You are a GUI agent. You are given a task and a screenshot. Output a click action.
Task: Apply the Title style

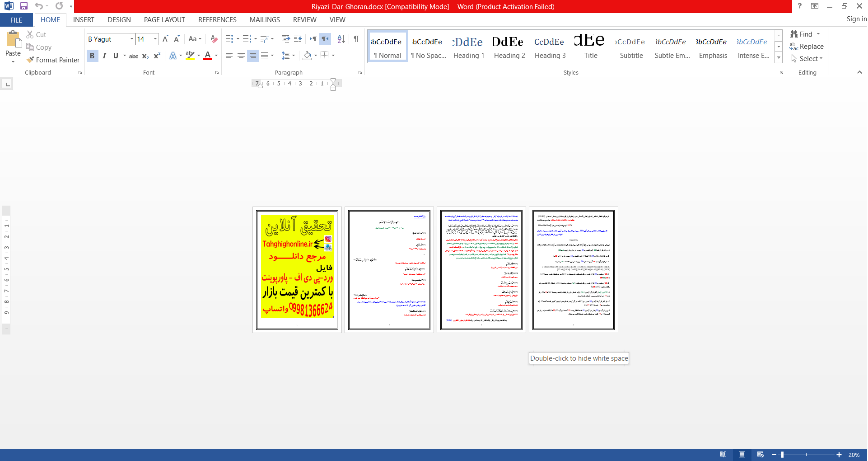coord(590,47)
